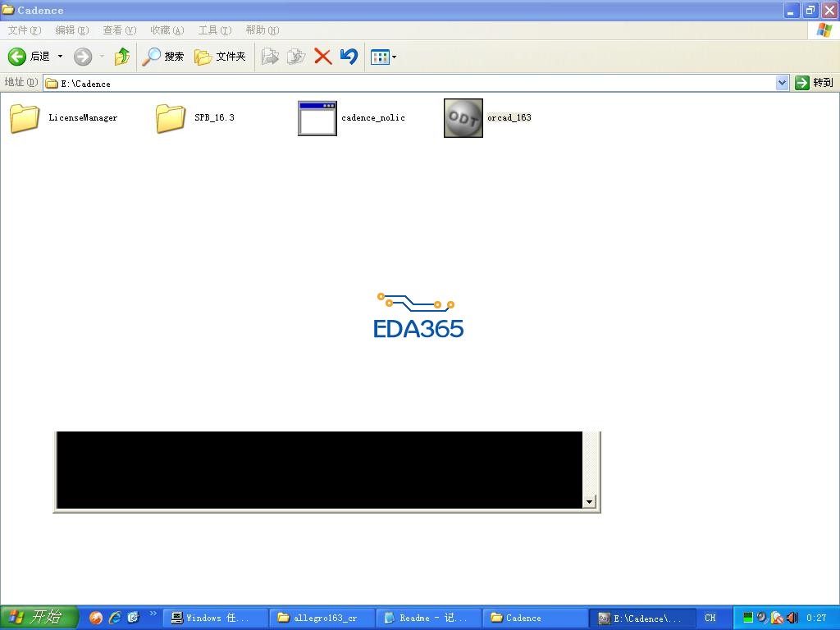Click the 0:27 taskbar clock
840x630 pixels.
click(816, 619)
